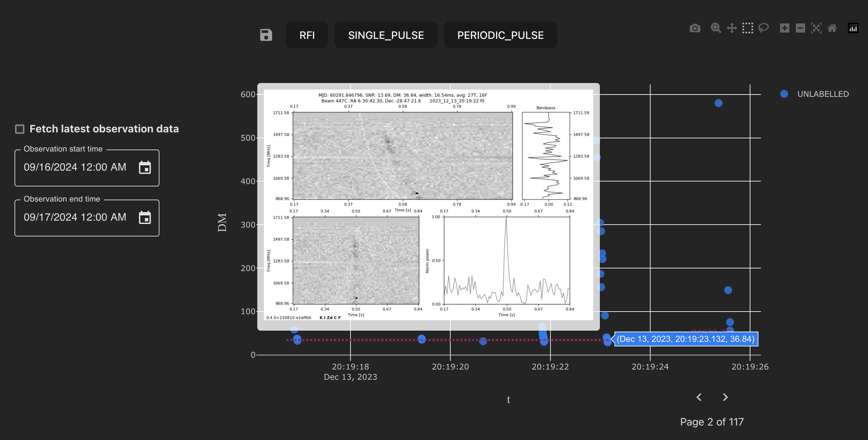Download plot as PNG camera icon
The width and height of the screenshot is (868, 440).
coord(695,28)
